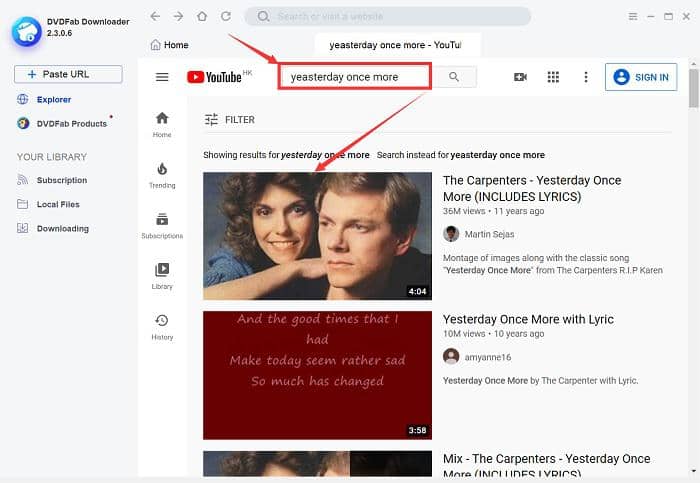The image size is (700, 483).
Task: Minimize the DVDFab Downloader window
Action: click(651, 17)
